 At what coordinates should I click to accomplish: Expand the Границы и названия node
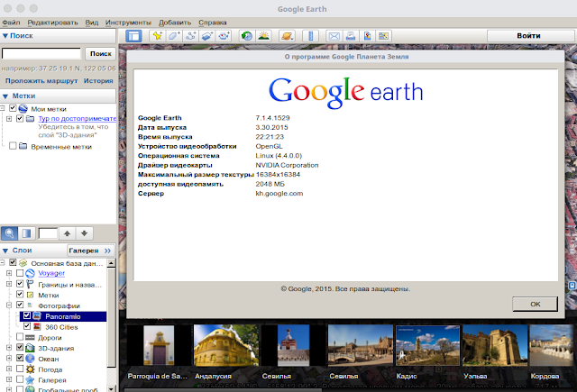[9, 284]
